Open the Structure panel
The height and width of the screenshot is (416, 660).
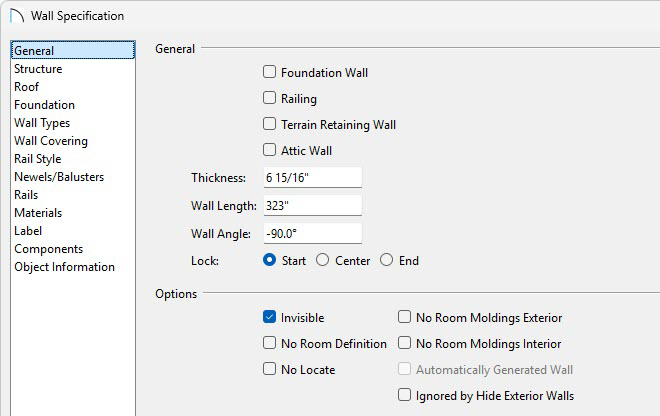(38, 69)
